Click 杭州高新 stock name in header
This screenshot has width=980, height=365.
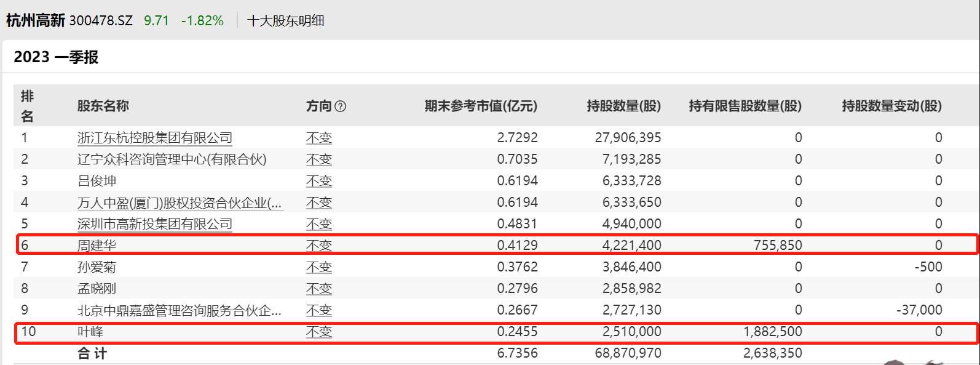pos(36,21)
